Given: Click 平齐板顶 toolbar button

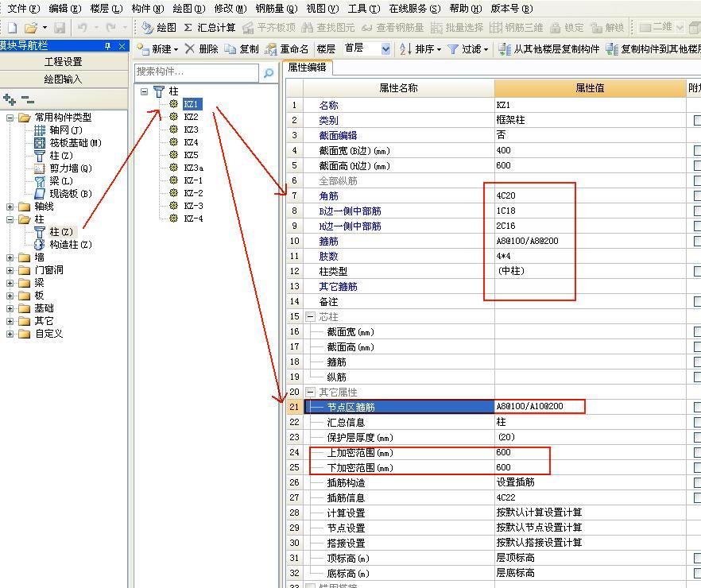Looking at the screenshot, I should (269, 28).
